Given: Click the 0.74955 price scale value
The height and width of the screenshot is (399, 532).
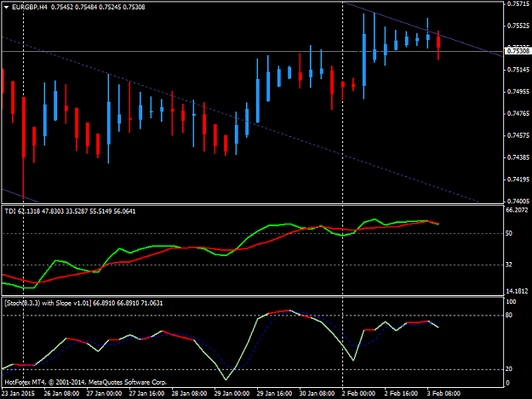Looking at the screenshot, I should point(518,92).
